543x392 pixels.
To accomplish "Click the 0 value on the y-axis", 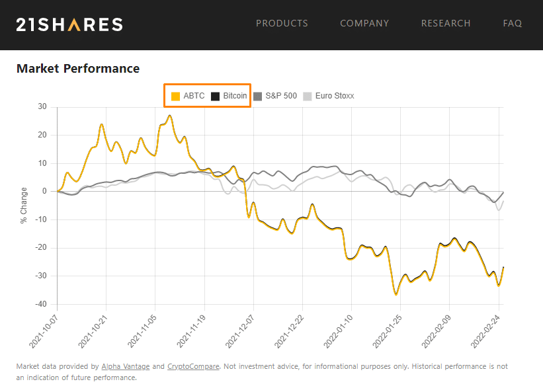I will [x=44, y=191].
